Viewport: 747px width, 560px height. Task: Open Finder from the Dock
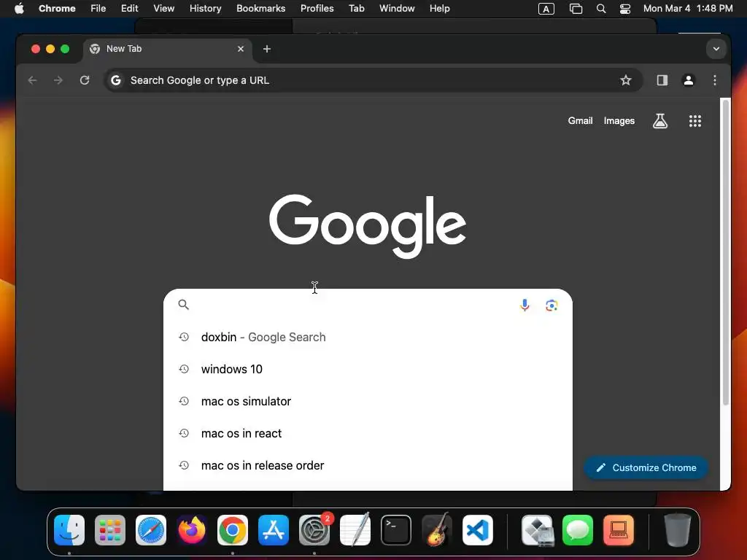(69, 530)
